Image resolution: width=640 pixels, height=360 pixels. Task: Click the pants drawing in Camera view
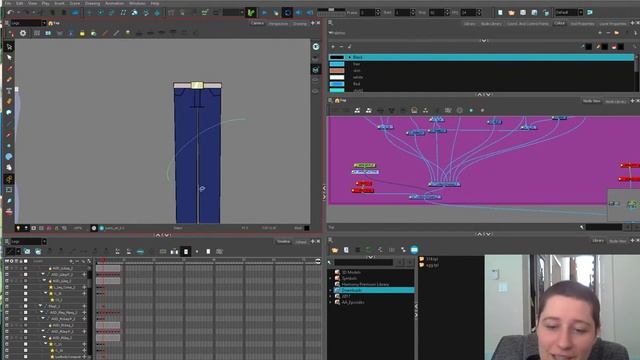[198, 153]
